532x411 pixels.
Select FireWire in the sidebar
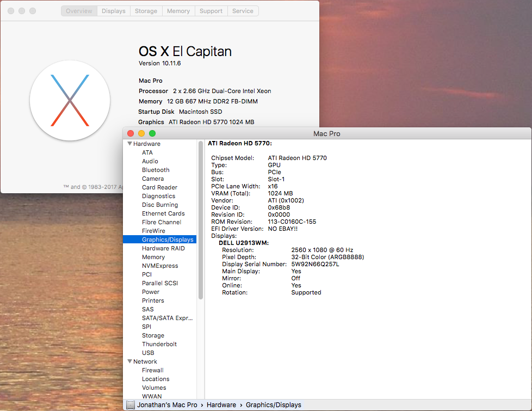click(x=154, y=231)
